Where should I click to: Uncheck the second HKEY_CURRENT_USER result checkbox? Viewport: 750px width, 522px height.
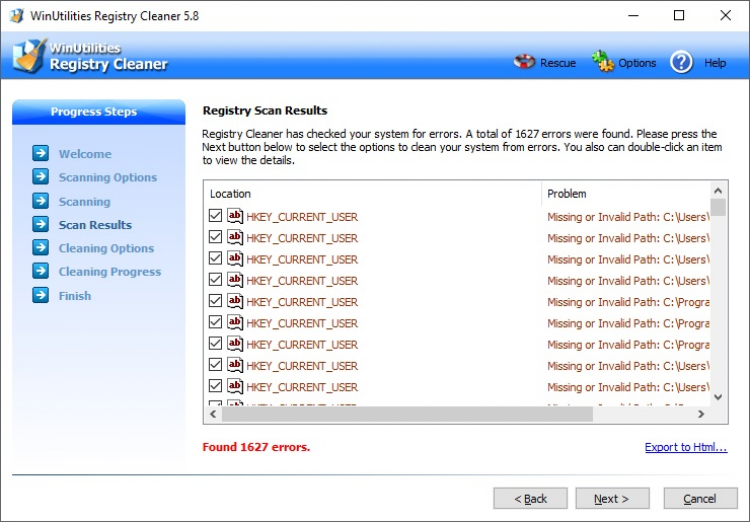(x=215, y=237)
